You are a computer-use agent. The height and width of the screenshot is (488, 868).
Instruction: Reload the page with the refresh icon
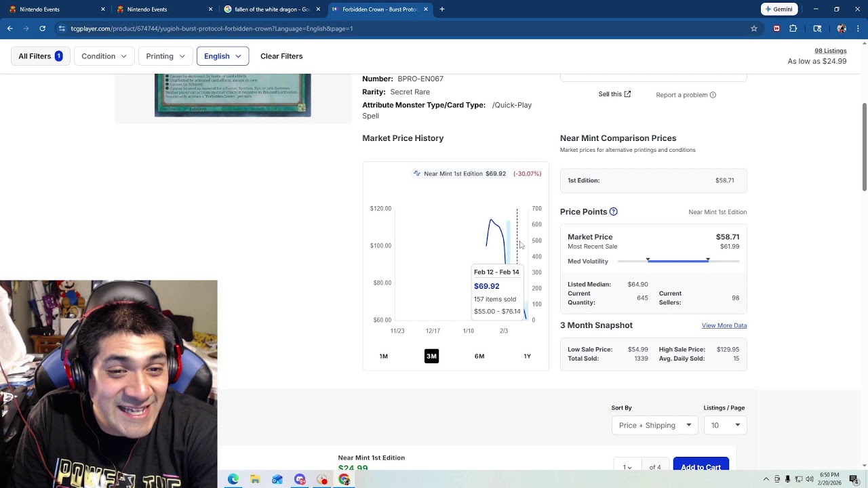click(x=42, y=28)
